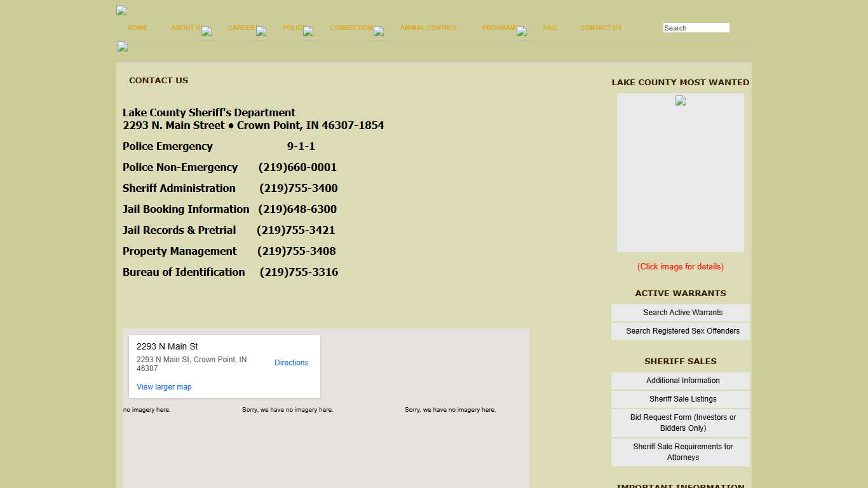Open the Animal Control page
This screenshot has height=488, width=868.
(x=429, y=28)
